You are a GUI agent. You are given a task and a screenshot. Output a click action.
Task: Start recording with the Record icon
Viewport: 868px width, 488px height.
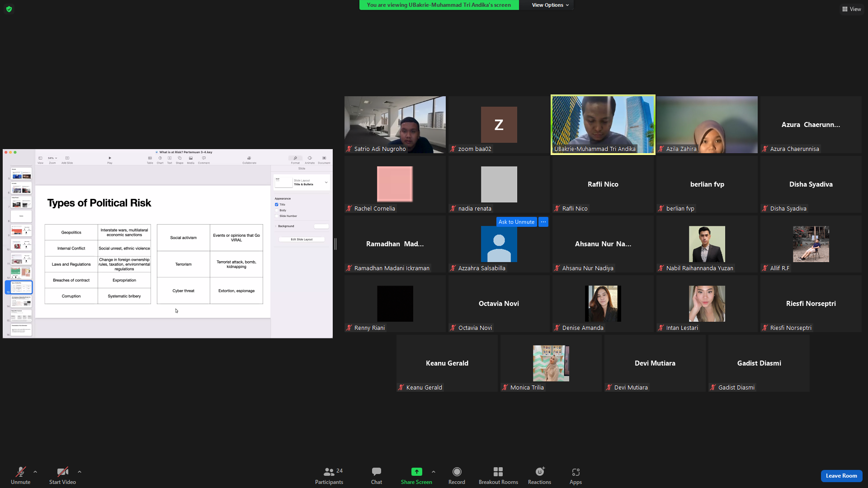[457, 472]
